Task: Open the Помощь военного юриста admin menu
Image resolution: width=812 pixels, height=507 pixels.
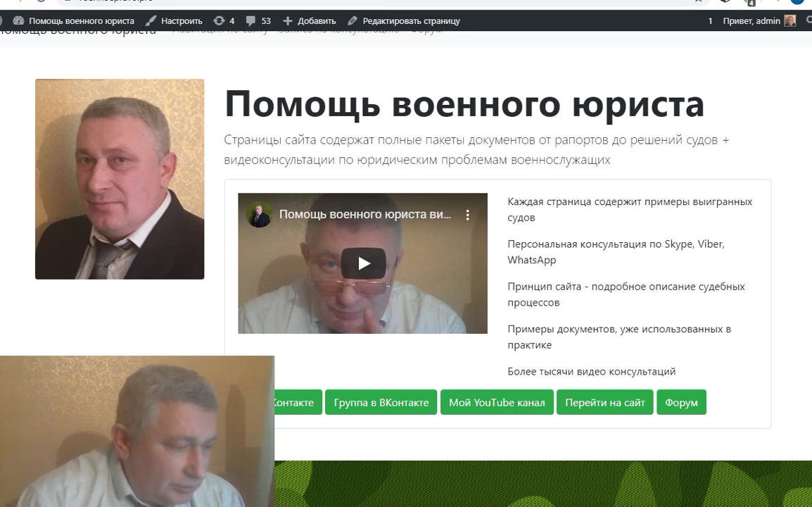Action: point(81,21)
